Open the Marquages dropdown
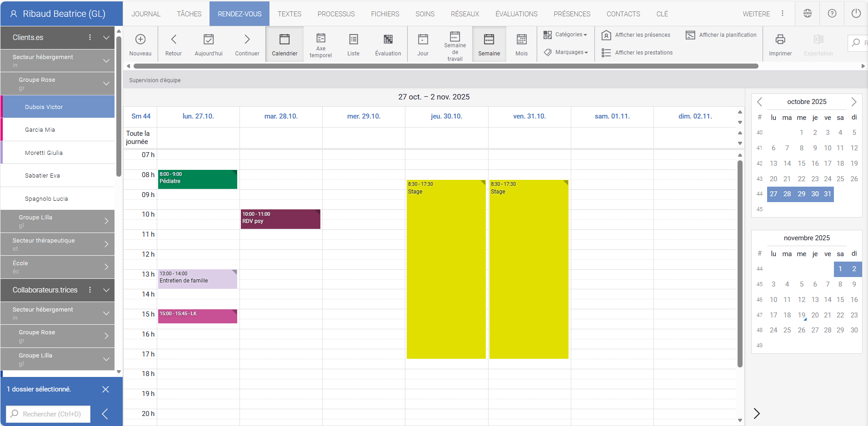 tap(566, 52)
